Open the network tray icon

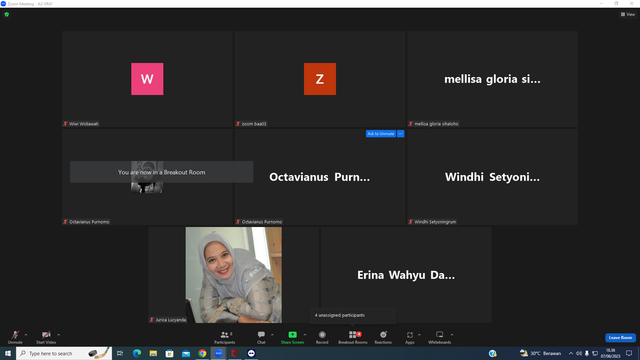[x=595, y=353]
